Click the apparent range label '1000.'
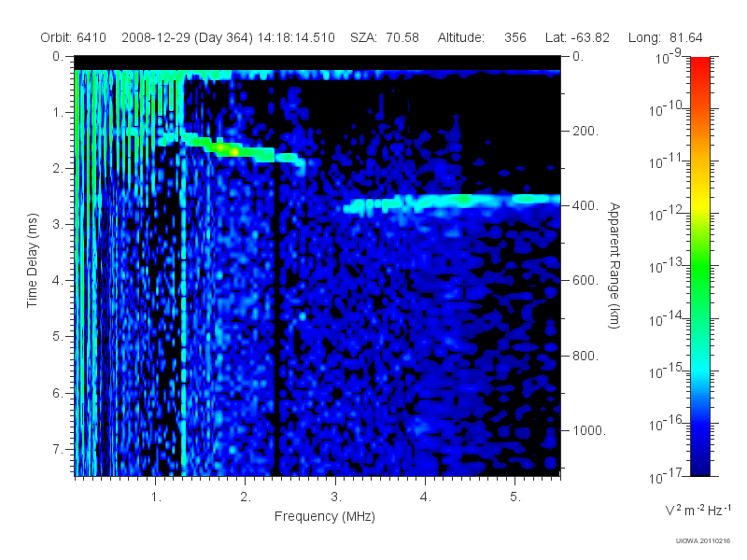Screen dimensions: 747x560 (589, 430)
